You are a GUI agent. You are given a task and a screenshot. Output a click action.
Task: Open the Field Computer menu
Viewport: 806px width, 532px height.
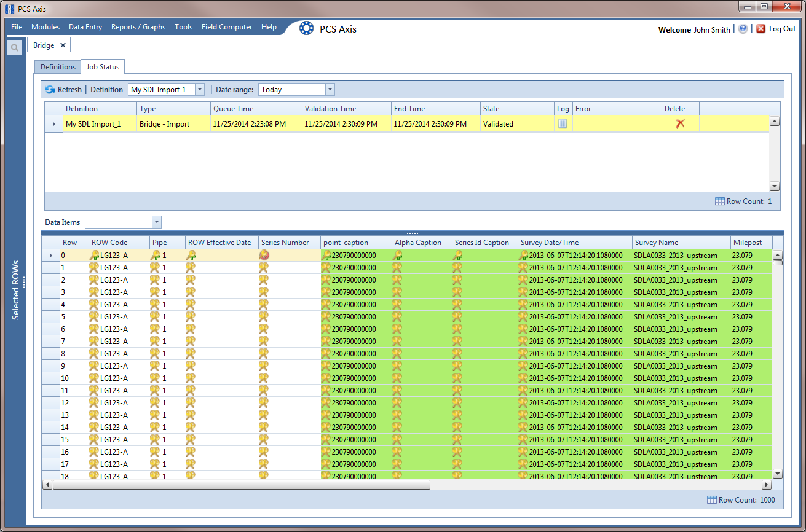(x=227, y=27)
